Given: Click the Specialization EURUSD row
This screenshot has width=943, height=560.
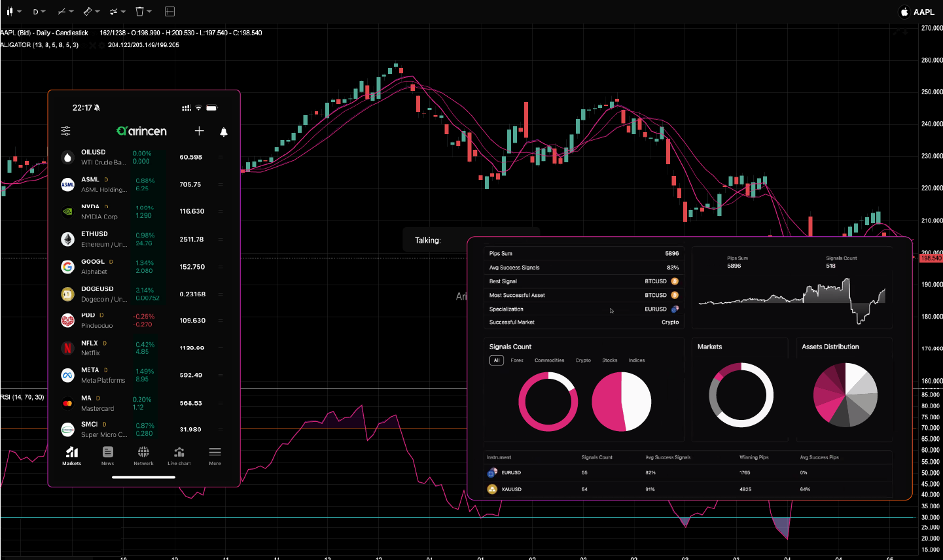Looking at the screenshot, I should [584, 309].
